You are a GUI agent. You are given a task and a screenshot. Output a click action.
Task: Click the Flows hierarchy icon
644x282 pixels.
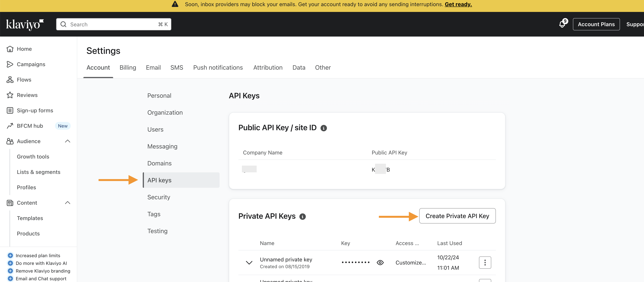10,80
